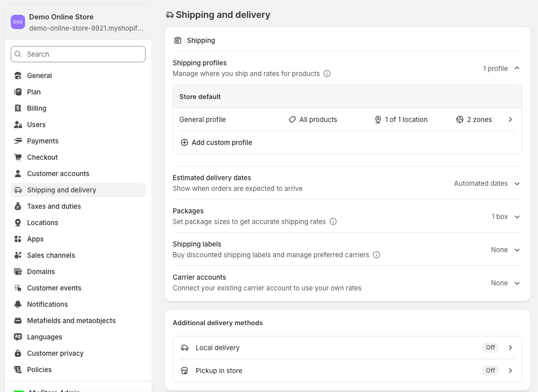This screenshot has height=392, width=538.
Task: Click the '1 of 1 location' text
Action: 406,119
